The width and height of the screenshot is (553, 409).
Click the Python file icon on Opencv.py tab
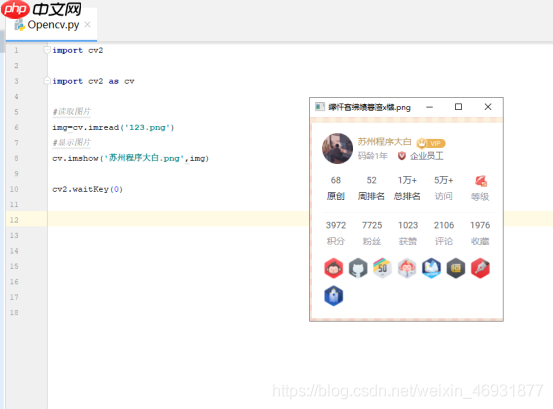(x=19, y=25)
